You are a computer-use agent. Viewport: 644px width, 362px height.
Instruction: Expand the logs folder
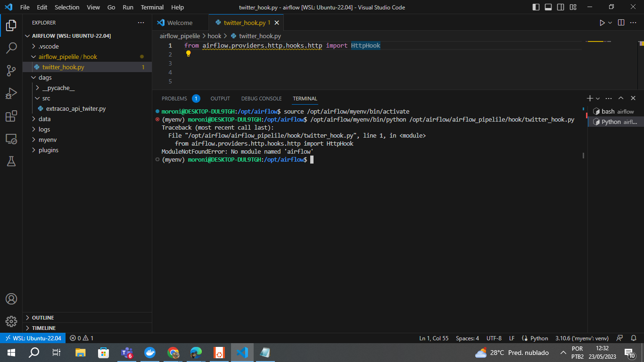tap(87, 129)
